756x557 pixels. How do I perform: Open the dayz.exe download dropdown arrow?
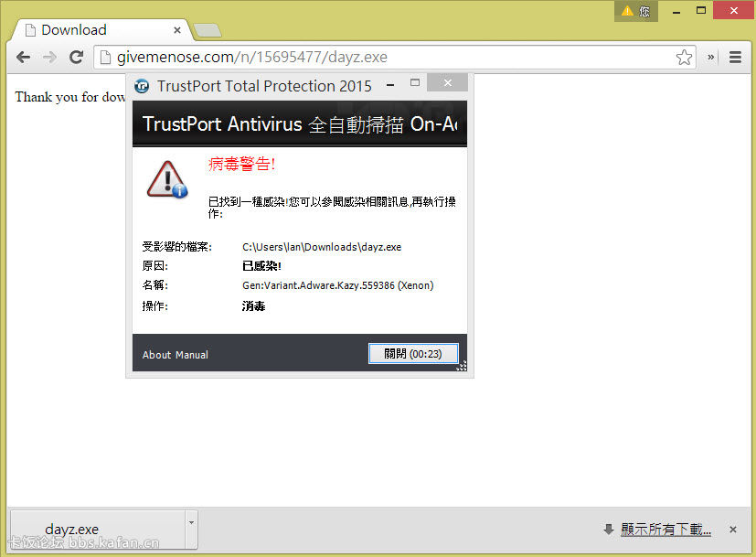(191, 529)
